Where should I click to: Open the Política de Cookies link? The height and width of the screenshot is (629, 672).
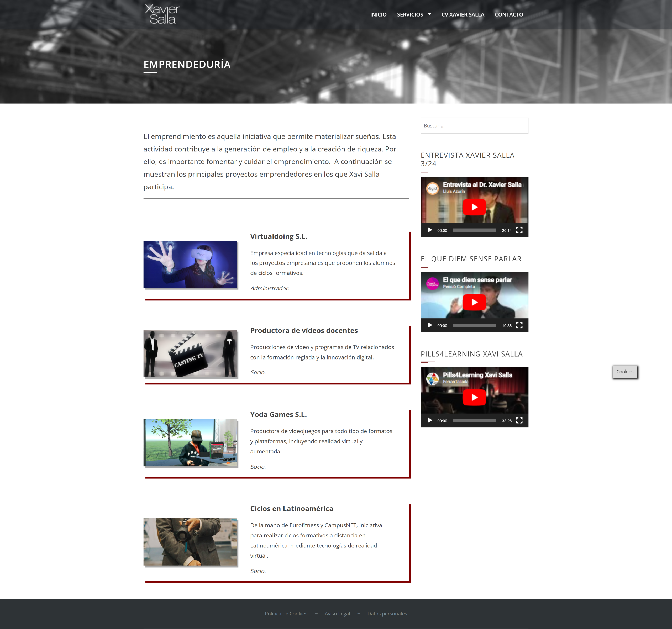[x=286, y=614]
